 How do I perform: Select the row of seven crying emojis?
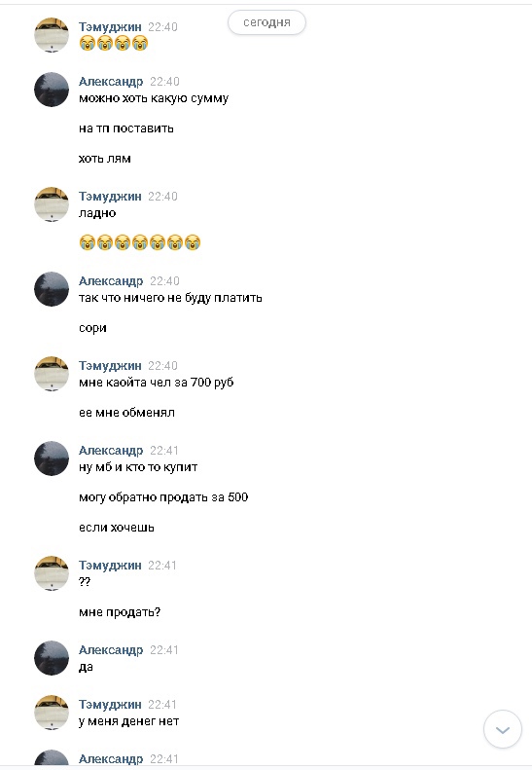click(x=140, y=242)
